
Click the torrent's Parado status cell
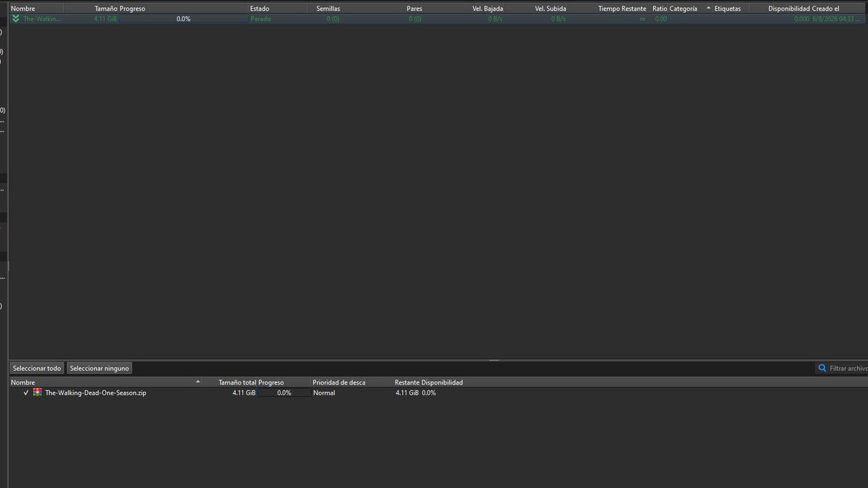(260, 19)
